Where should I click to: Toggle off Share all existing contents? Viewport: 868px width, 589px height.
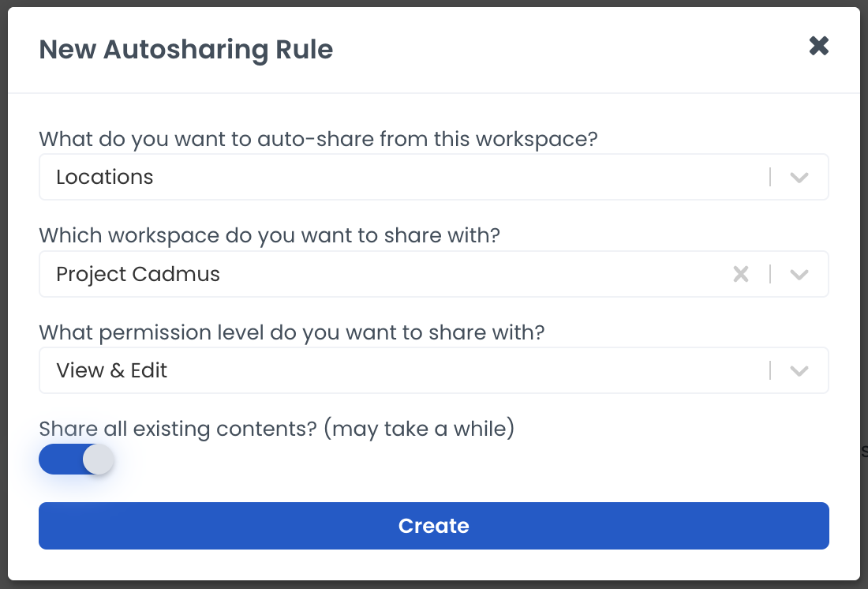76,459
